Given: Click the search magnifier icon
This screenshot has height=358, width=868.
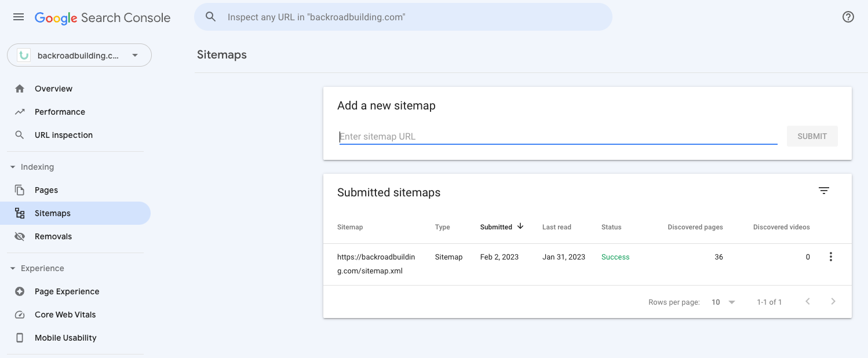Looking at the screenshot, I should 211,17.
